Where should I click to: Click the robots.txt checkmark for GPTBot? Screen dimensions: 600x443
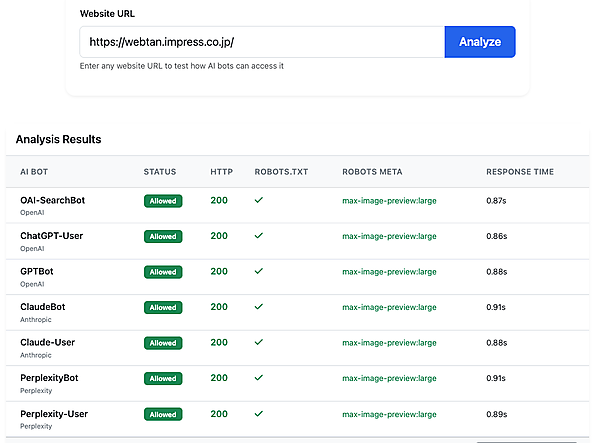259,271
